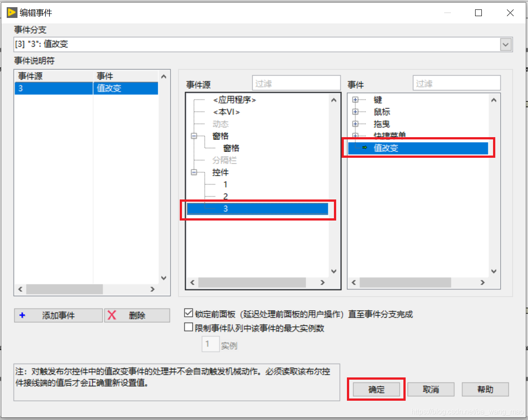Select the 值改变 event in events tree
Screen dimensions: 528x420
[418, 148]
